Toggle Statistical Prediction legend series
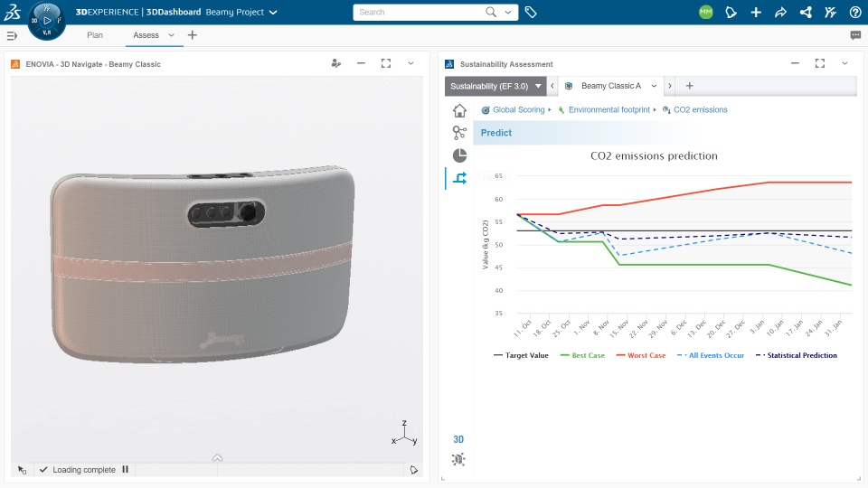The width and height of the screenshot is (868, 488). coord(796,355)
